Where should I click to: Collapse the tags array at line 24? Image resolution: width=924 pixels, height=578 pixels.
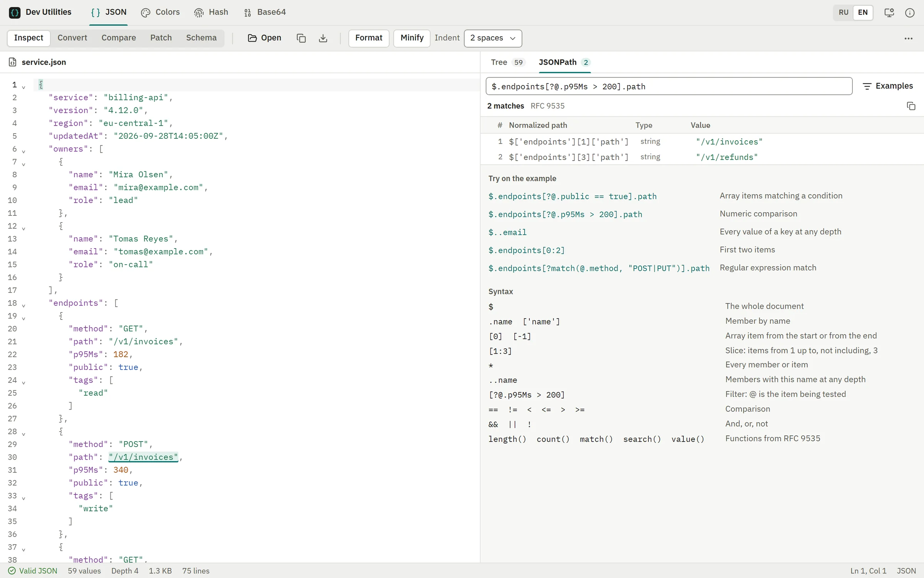tap(23, 383)
